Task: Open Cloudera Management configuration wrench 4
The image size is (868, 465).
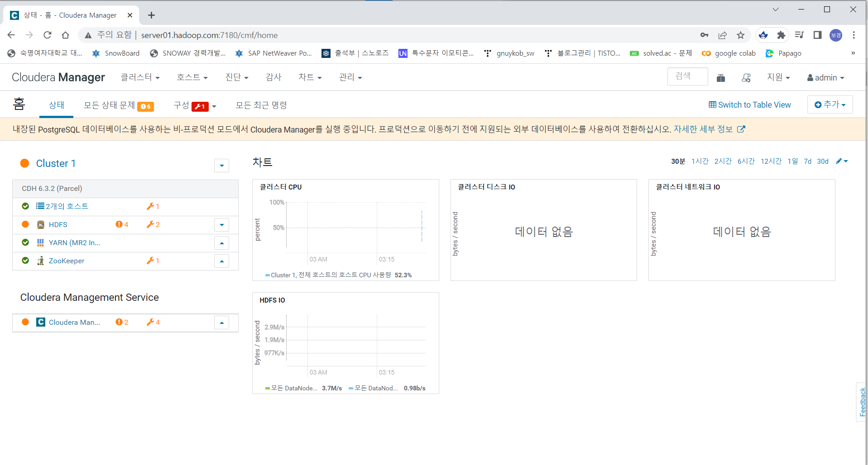Action: tap(153, 322)
